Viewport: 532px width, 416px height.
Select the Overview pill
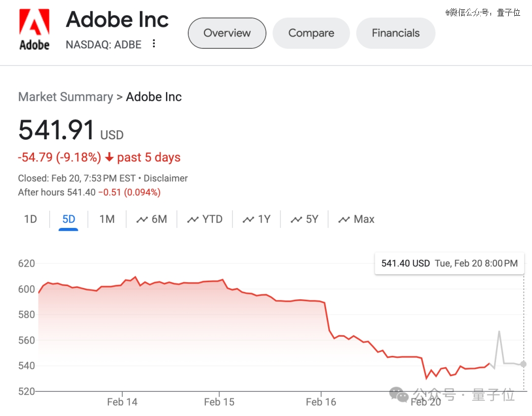coord(227,33)
